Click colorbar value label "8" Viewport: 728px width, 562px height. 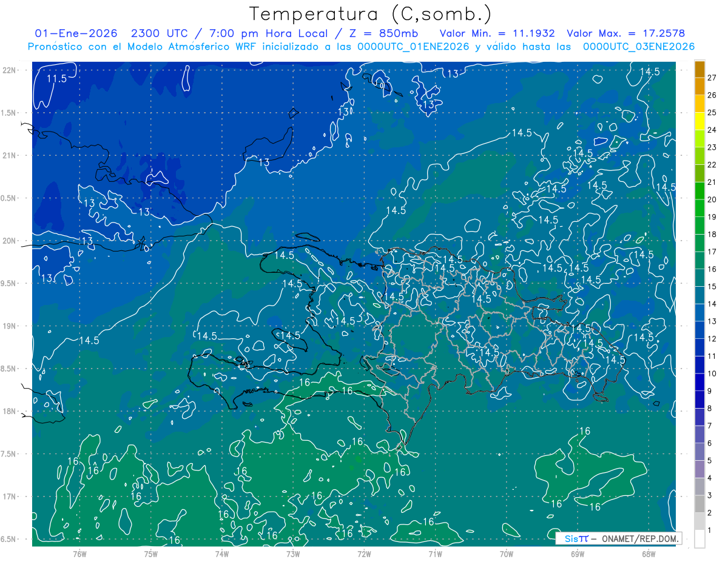(710, 409)
